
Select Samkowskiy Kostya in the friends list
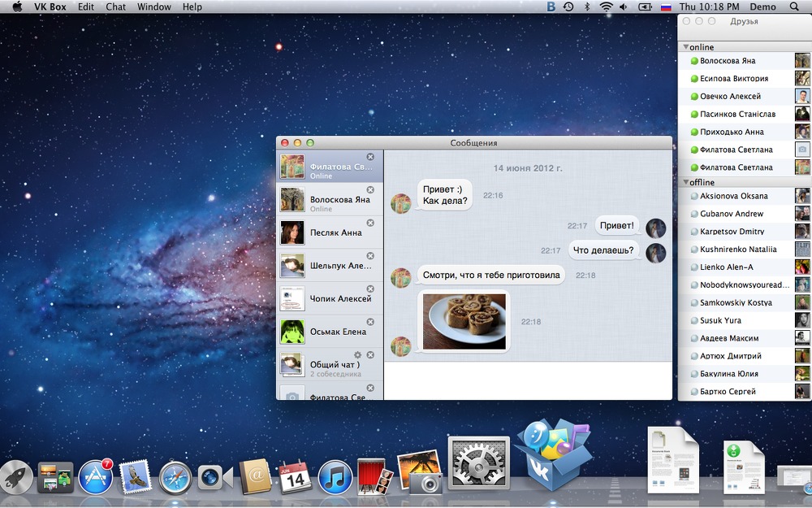(745, 302)
